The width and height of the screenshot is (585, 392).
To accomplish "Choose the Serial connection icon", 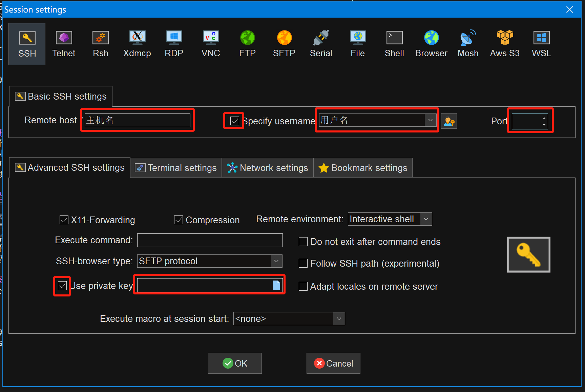I will (x=321, y=44).
